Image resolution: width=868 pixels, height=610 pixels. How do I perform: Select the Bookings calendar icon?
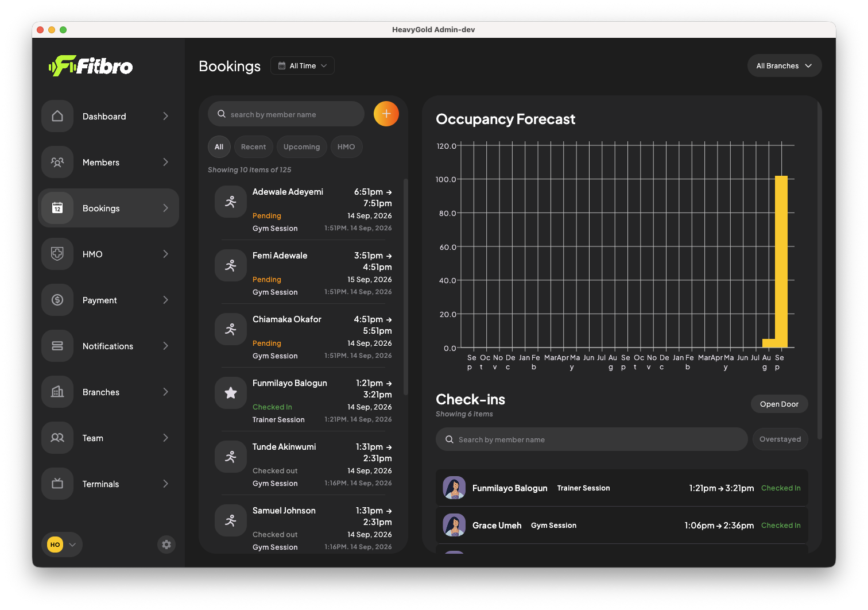coord(57,208)
